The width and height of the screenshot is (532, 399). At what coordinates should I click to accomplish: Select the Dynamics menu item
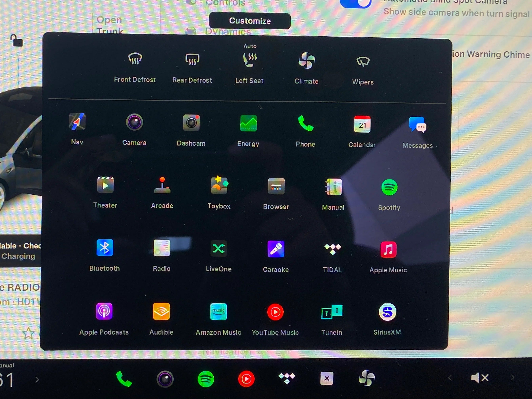coord(228,32)
